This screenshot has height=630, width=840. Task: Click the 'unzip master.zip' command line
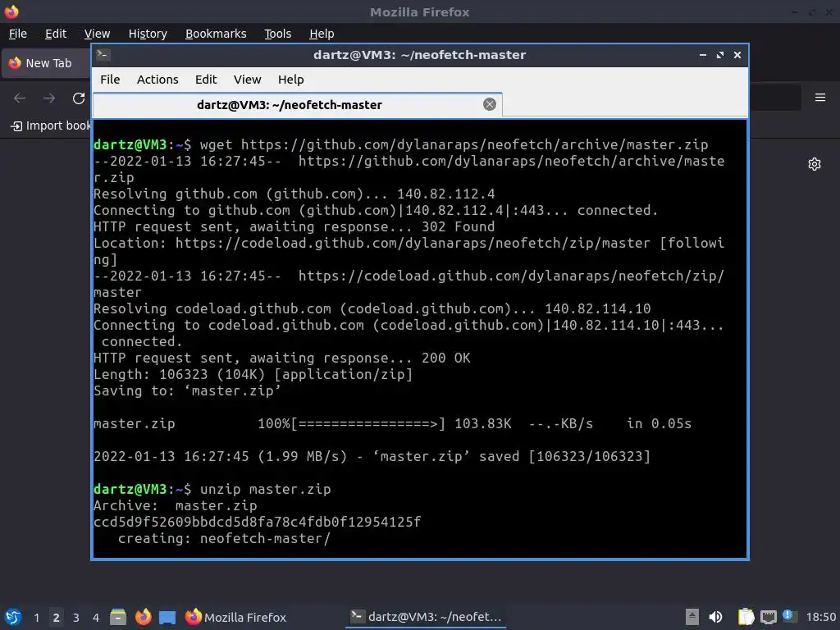(x=212, y=489)
